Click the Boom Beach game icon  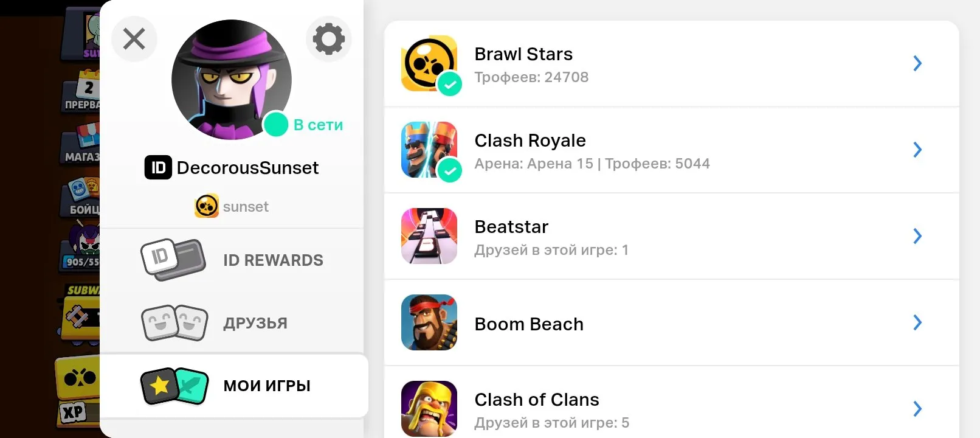coord(429,322)
